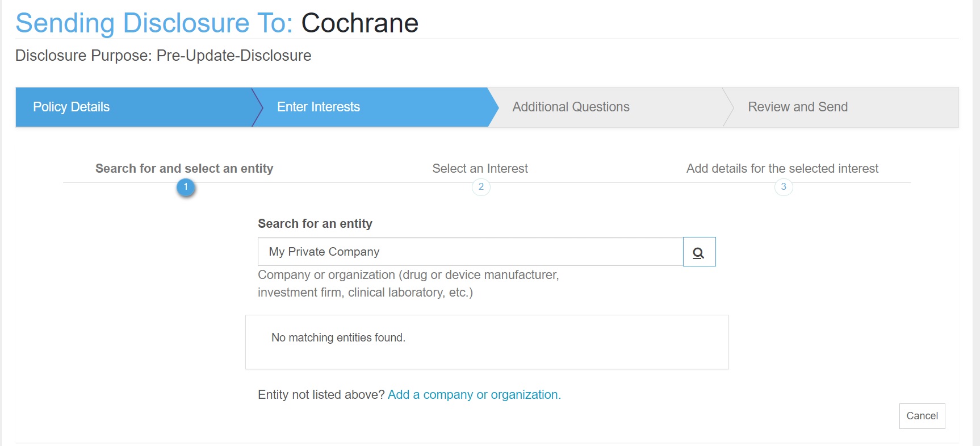Viewport: 980px width, 446px height.
Task: Select step 1 circle marker
Action: click(x=186, y=187)
